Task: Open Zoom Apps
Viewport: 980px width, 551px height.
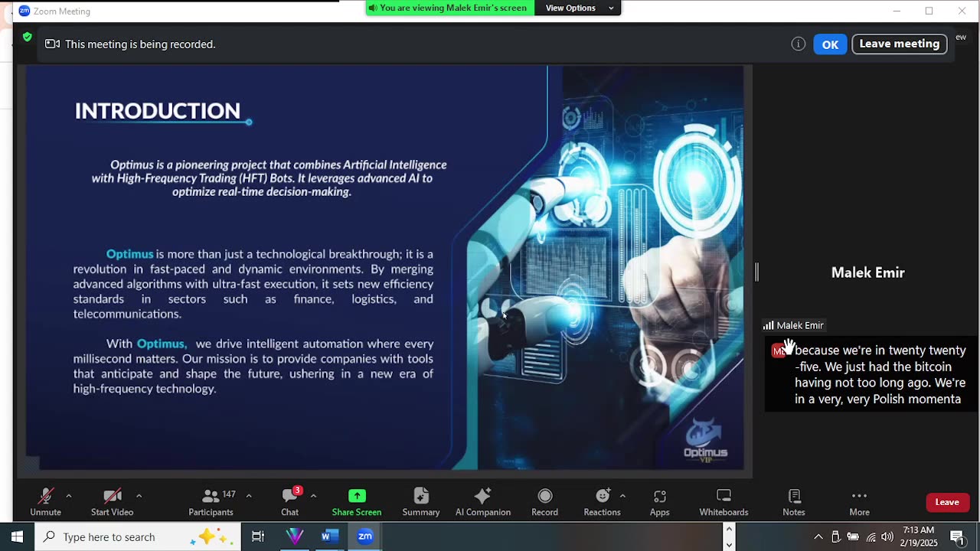Action: [x=660, y=502]
